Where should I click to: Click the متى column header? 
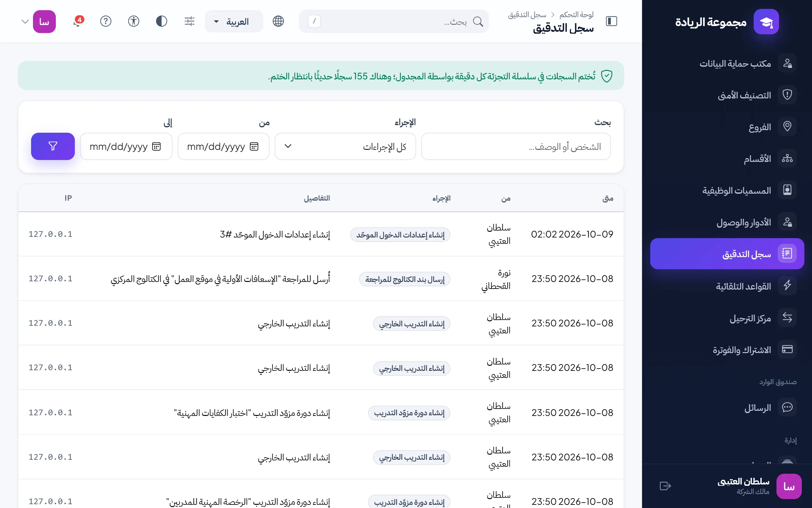point(608,198)
